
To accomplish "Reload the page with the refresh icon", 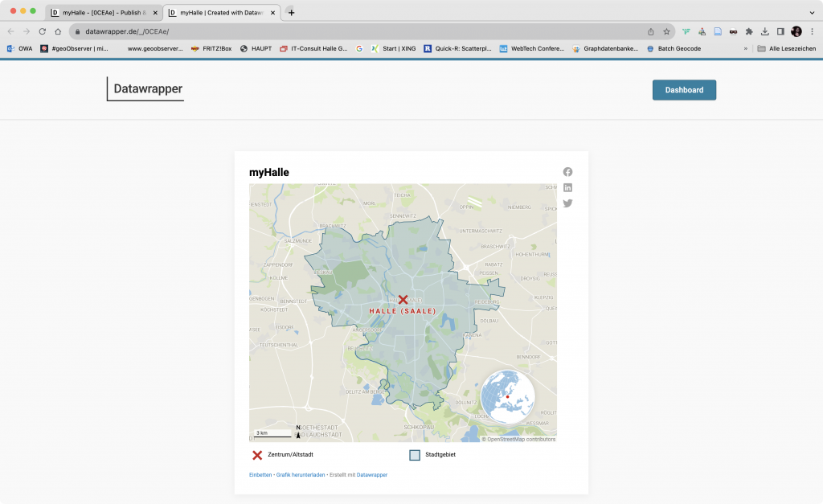I will [x=42, y=32].
